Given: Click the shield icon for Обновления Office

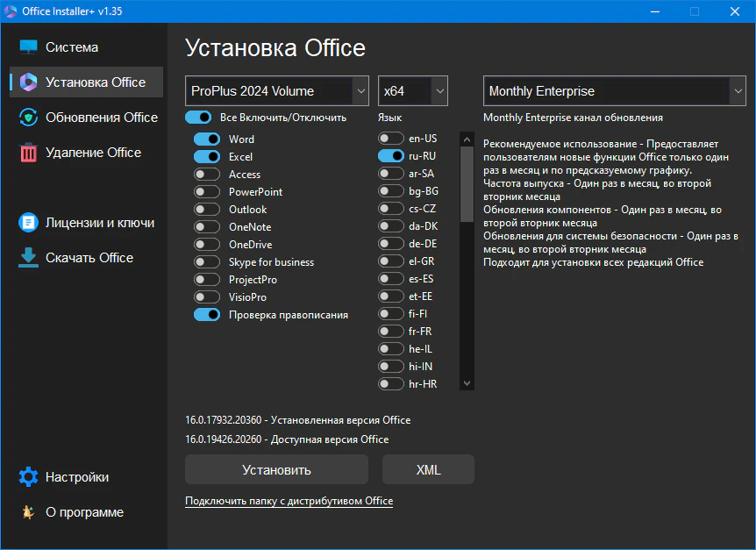Looking at the screenshot, I should tap(29, 118).
